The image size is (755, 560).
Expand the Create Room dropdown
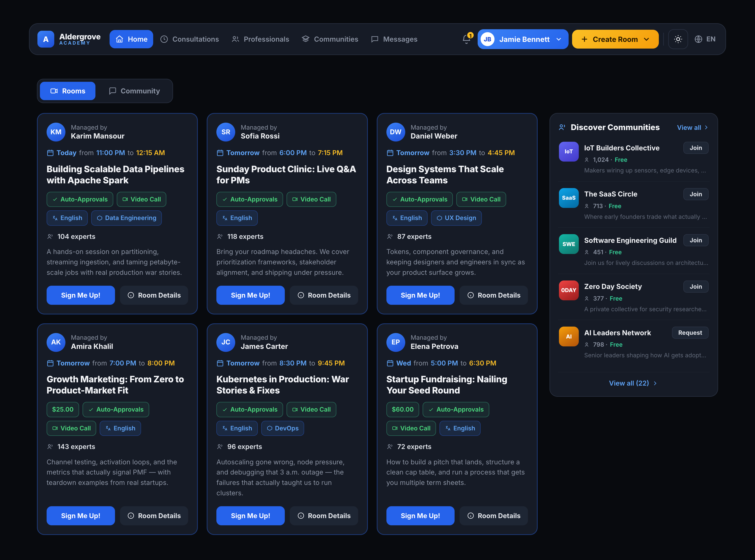[x=615, y=39]
